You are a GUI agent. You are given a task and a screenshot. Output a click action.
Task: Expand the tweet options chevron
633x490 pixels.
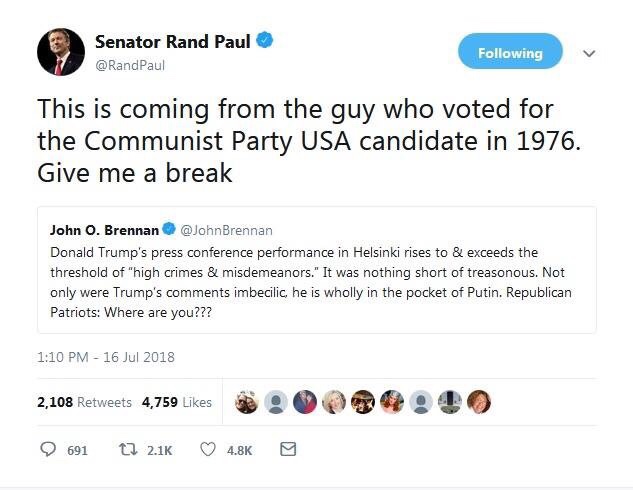(x=589, y=54)
